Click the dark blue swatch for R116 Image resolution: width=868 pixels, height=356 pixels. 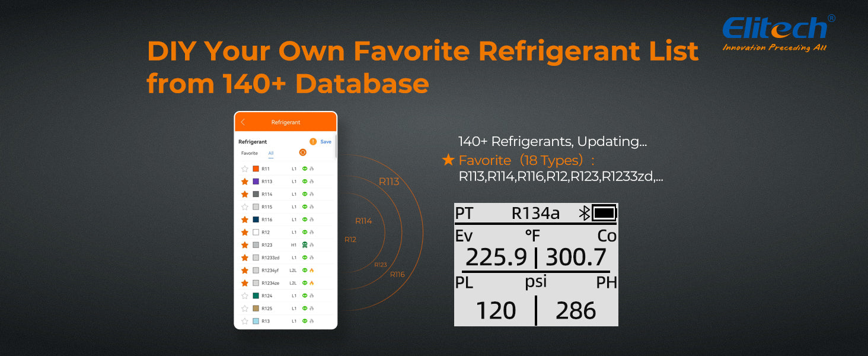point(256,220)
